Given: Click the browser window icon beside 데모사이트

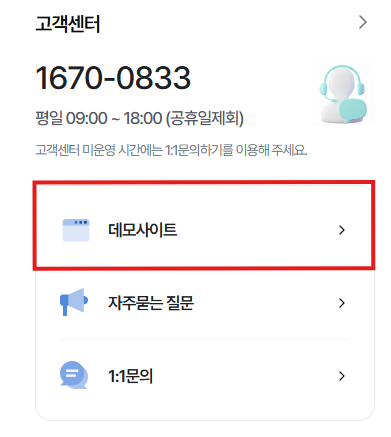Looking at the screenshot, I should click(x=76, y=230).
